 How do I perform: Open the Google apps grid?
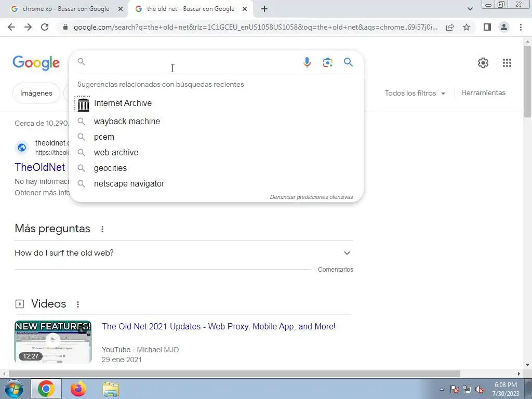point(507,63)
